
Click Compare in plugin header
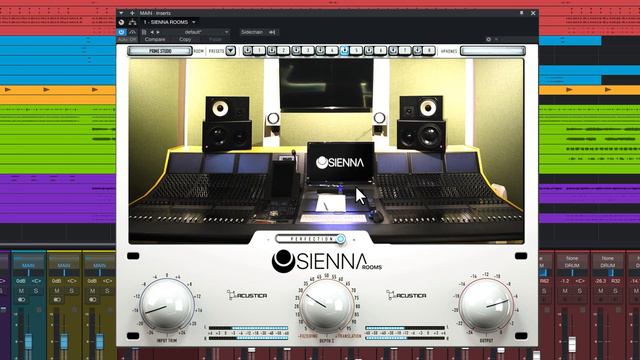[x=155, y=40]
